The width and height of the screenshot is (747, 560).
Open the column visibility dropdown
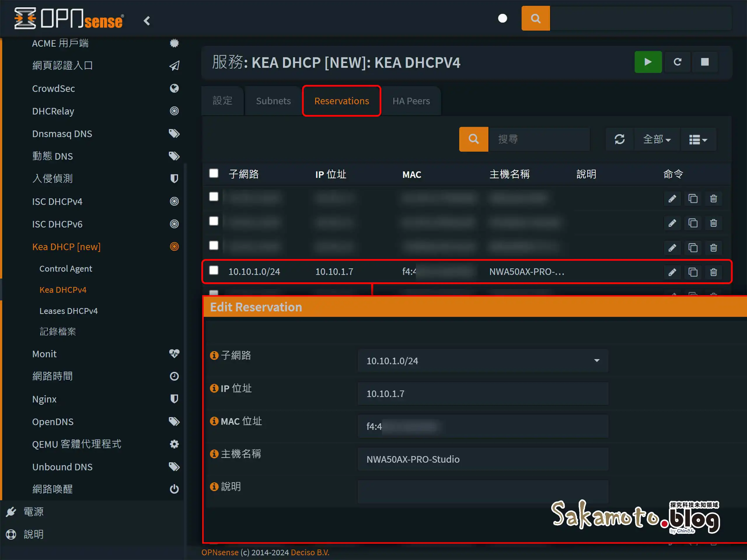coord(698,139)
